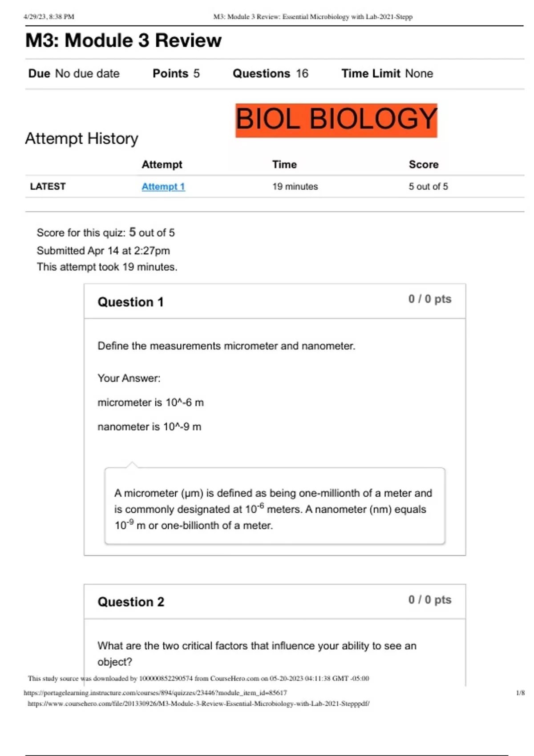Click the Due No due date text
The width and height of the screenshot is (534, 756).
74,73
